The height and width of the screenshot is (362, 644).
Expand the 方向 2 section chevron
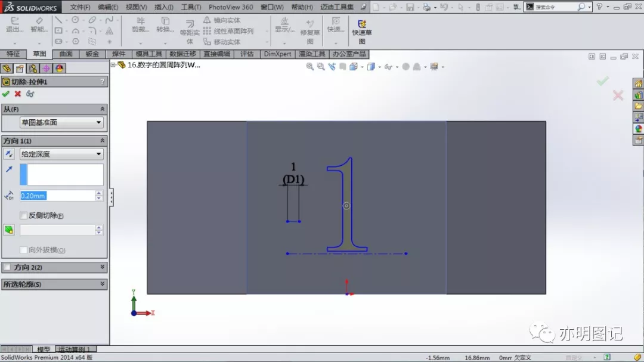click(x=103, y=267)
